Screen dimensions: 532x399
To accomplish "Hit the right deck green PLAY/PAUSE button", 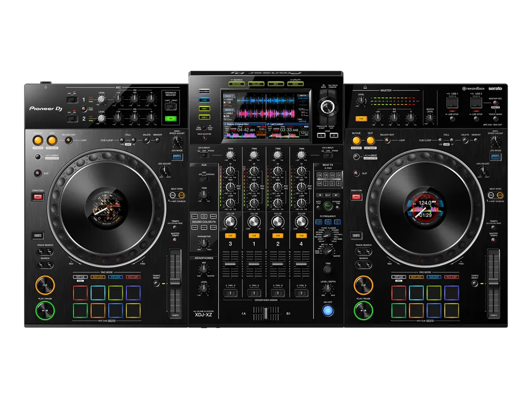I will (x=363, y=310).
